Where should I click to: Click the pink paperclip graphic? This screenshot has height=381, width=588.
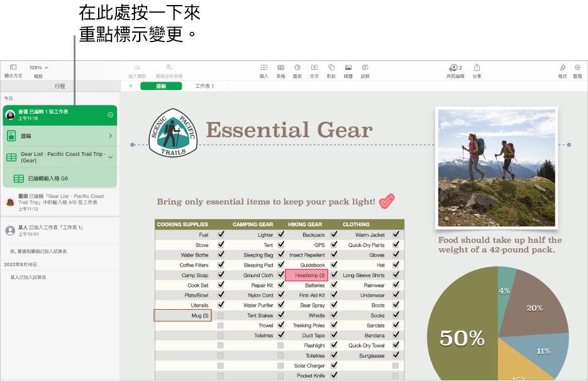point(387,201)
